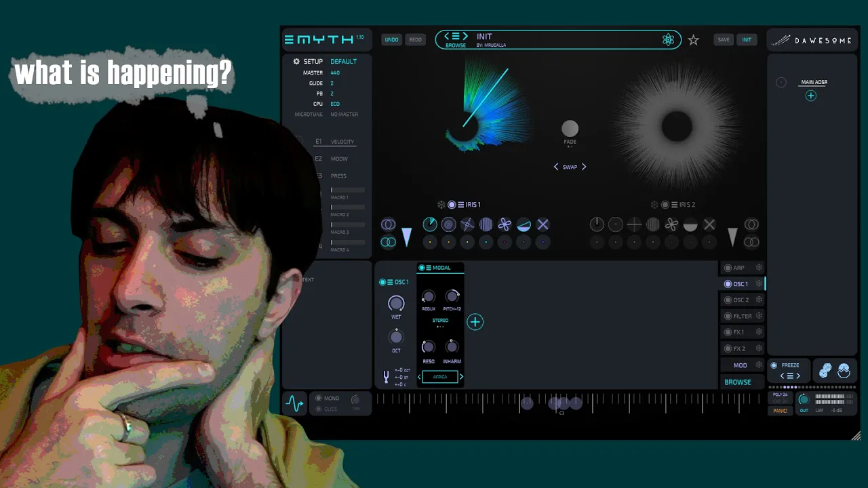Go to next preset arrow in preset bar

pos(465,36)
